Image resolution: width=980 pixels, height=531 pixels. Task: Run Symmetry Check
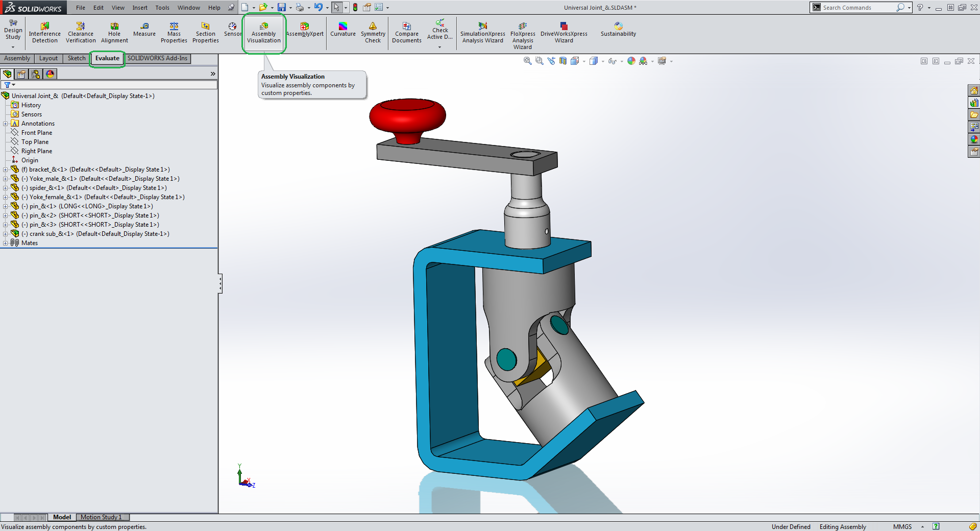[x=373, y=32]
